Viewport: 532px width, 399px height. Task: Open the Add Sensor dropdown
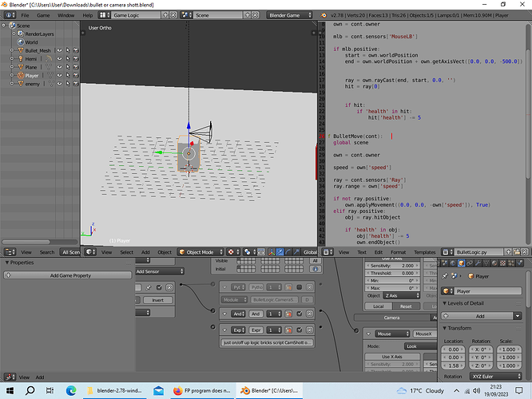click(x=160, y=271)
